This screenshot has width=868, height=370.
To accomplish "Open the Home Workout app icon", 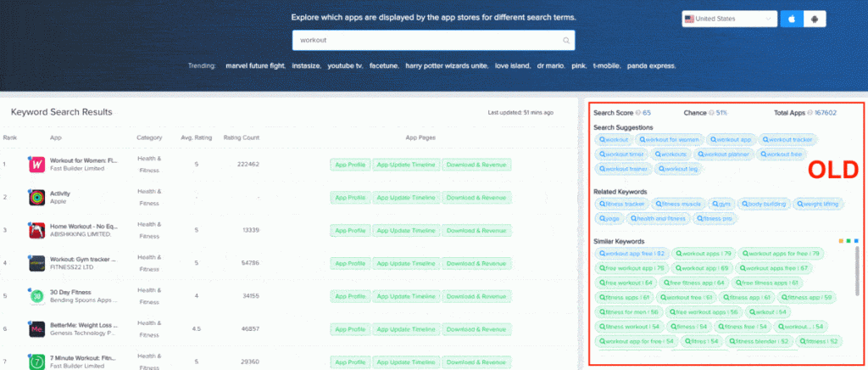I will pyautogui.click(x=36, y=231).
